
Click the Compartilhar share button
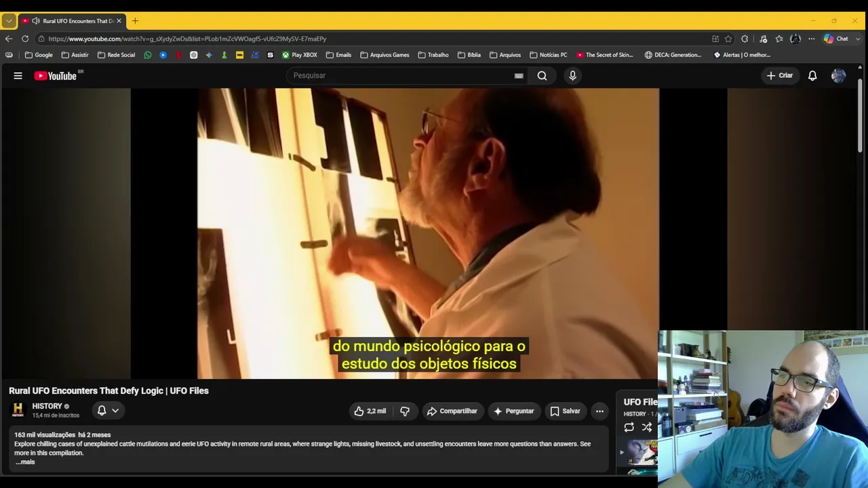pyautogui.click(x=452, y=411)
